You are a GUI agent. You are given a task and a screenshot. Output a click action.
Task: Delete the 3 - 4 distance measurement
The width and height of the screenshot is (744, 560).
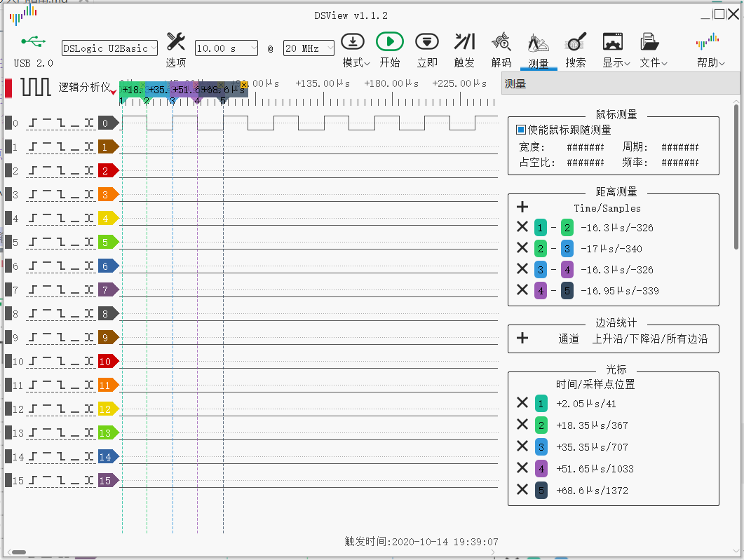pos(522,268)
